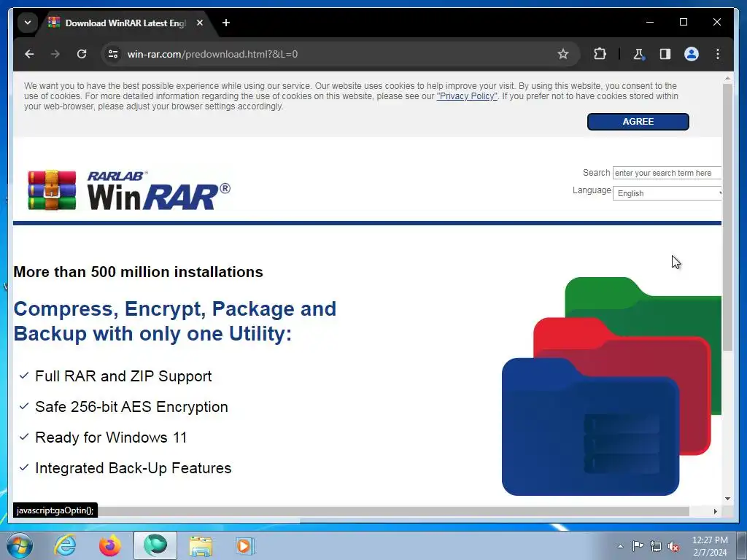Open the Chrome profile avatar
The width and height of the screenshot is (747, 560).
[x=692, y=54]
